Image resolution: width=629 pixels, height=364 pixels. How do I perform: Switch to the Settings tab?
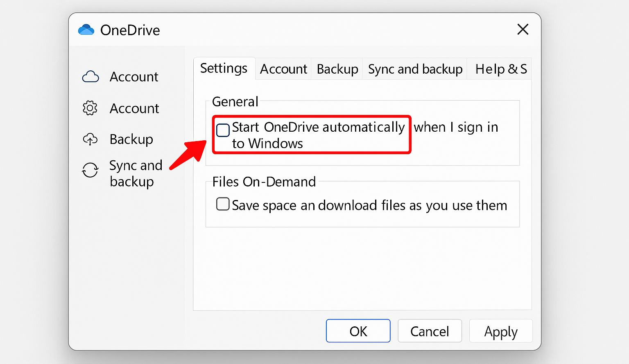(224, 68)
